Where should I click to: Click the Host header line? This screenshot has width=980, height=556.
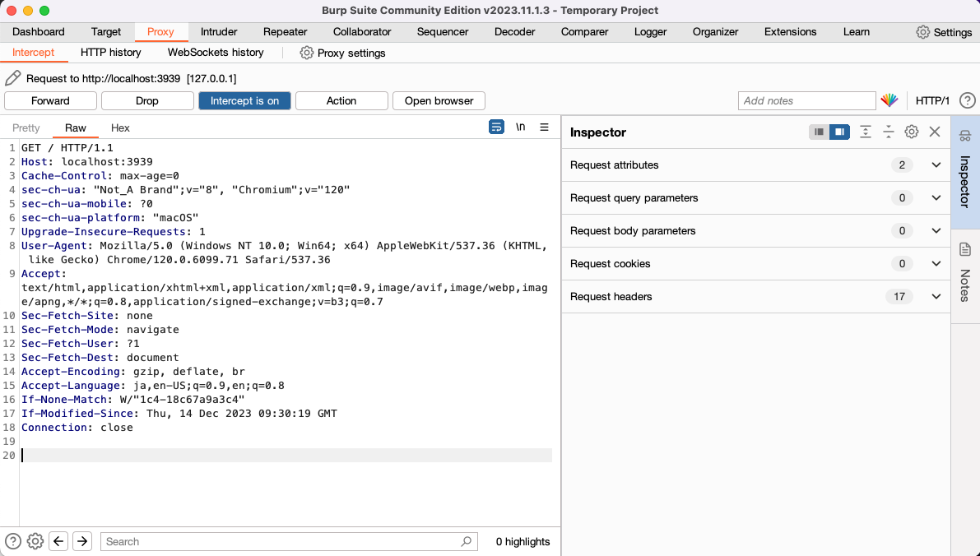point(87,162)
